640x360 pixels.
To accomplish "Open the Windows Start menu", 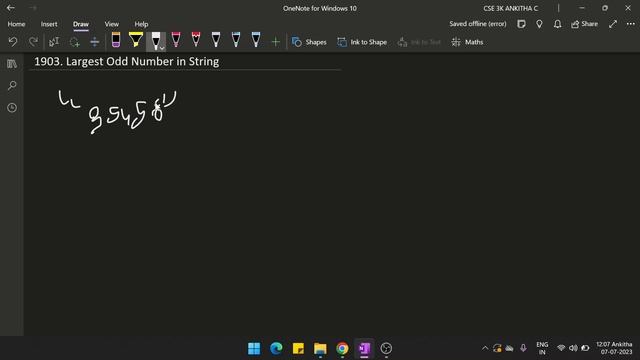I will pos(254,348).
